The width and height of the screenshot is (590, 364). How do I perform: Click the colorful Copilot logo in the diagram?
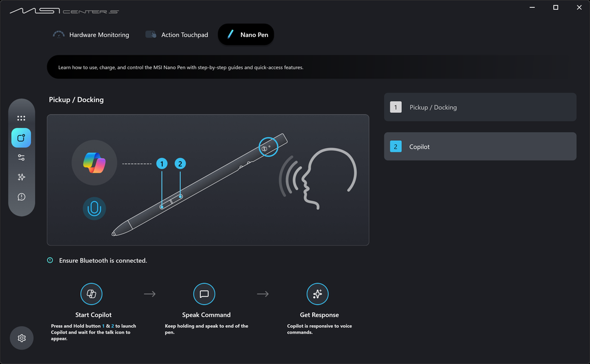click(95, 163)
